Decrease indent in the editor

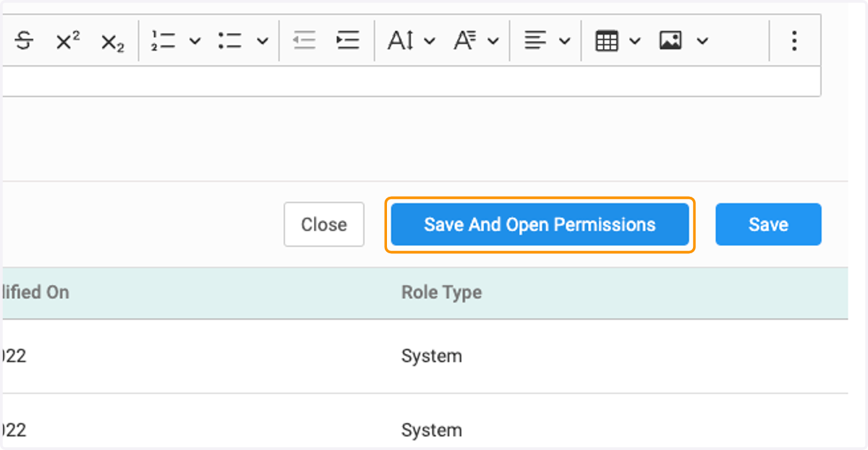coord(305,41)
